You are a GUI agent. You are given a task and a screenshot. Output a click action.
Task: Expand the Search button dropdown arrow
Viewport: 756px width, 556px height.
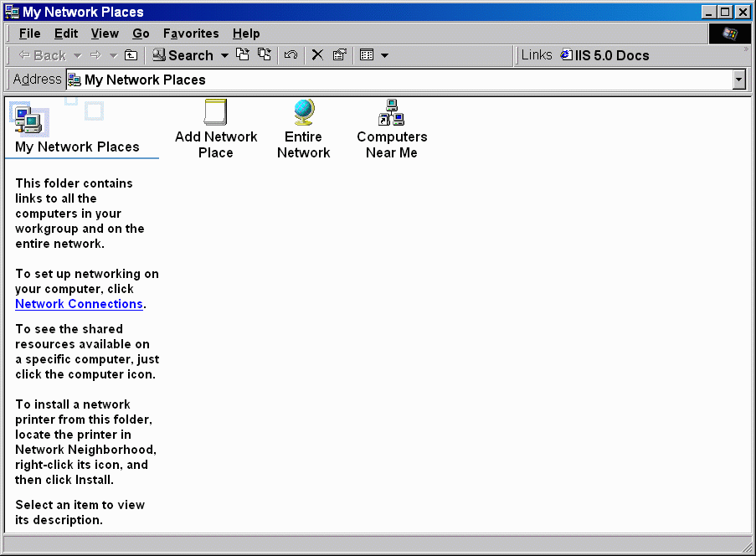[x=224, y=55]
